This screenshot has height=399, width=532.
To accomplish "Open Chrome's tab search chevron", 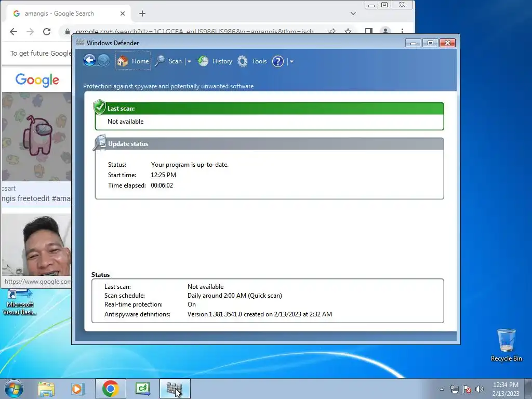I will (x=353, y=14).
